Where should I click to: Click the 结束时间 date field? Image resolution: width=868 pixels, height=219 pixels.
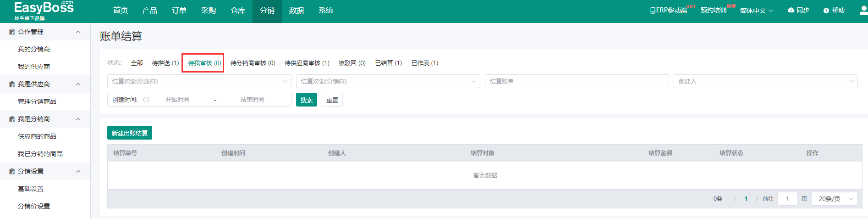coord(253,100)
